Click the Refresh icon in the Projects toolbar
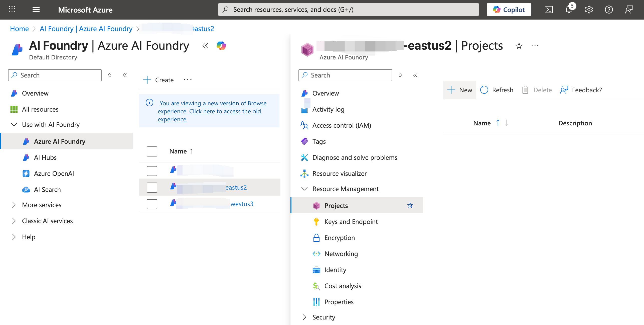The image size is (644, 325). pyautogui.click(x=484, y=90)
